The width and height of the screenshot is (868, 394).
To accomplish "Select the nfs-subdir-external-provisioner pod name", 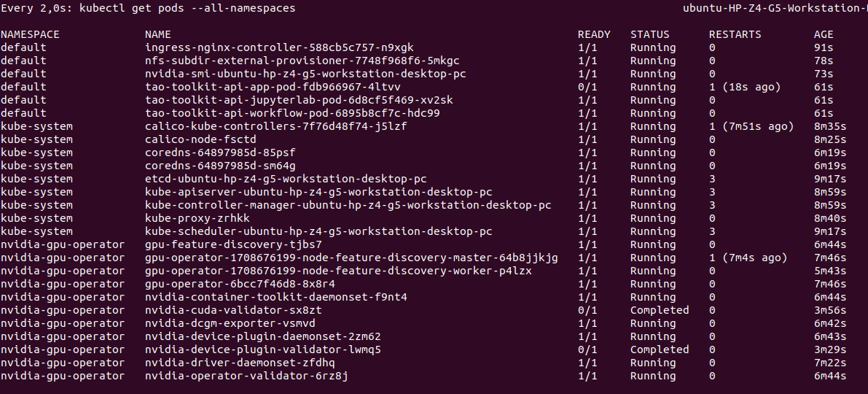I will tap(302, 61).
